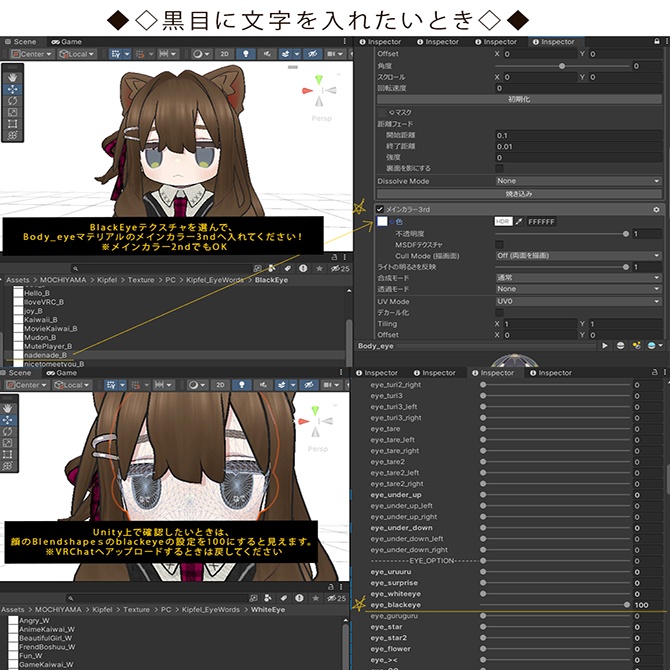This screenshot has width=670, height=670.
Task: Click the play icon in the Body_eye preview bar
Action: pos(605,346)
